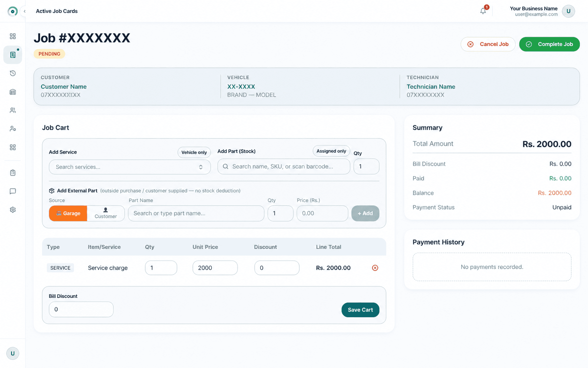Click the Complete Job button

(x=549, y=44)
